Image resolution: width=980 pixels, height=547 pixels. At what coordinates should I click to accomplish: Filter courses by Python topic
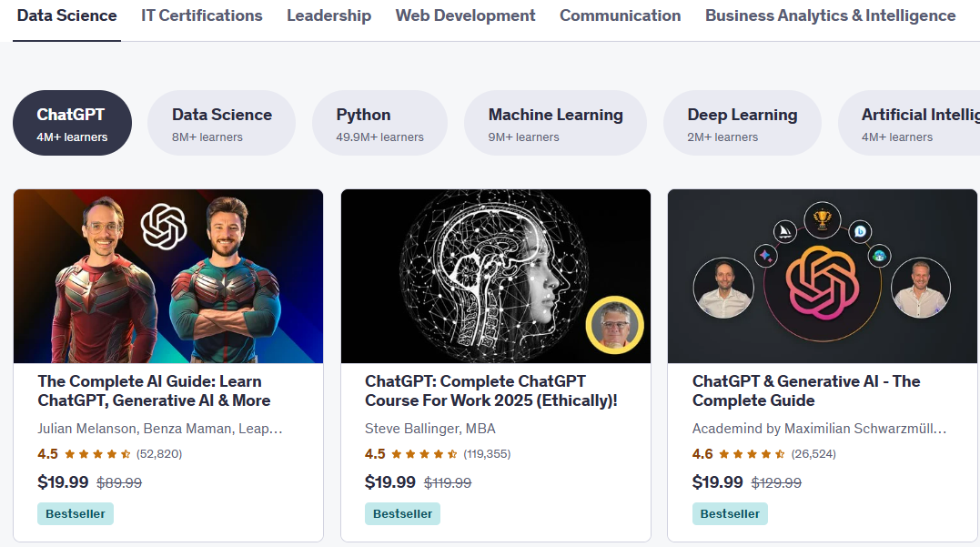[379, 122]
